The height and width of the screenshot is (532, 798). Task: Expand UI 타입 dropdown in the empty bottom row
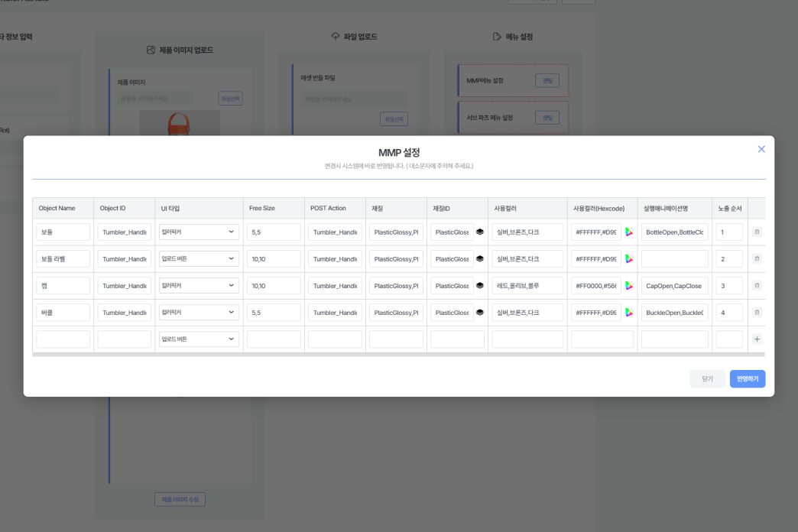coord(199,339)
